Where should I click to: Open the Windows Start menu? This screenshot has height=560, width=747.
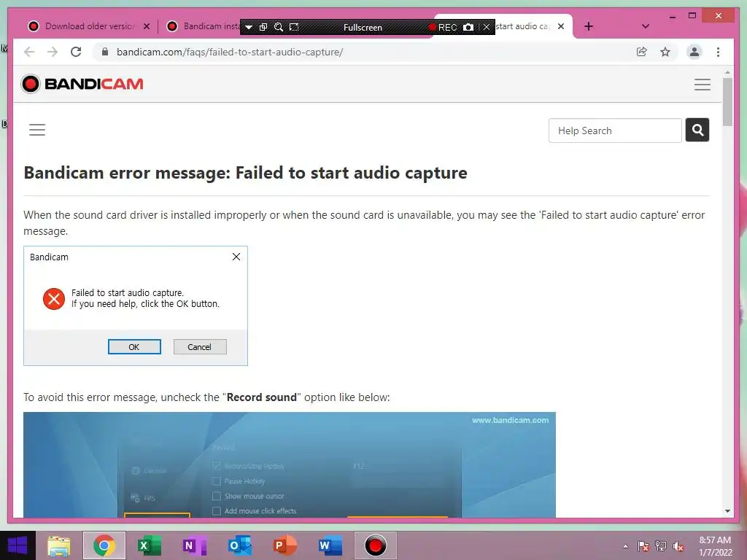pyautogui.click(x=18, y=545)
